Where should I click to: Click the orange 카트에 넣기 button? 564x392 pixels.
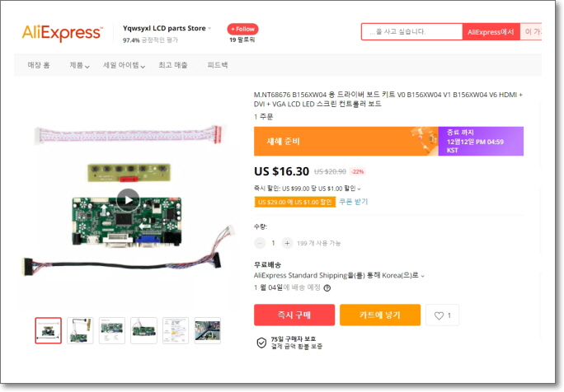(380, 315)
